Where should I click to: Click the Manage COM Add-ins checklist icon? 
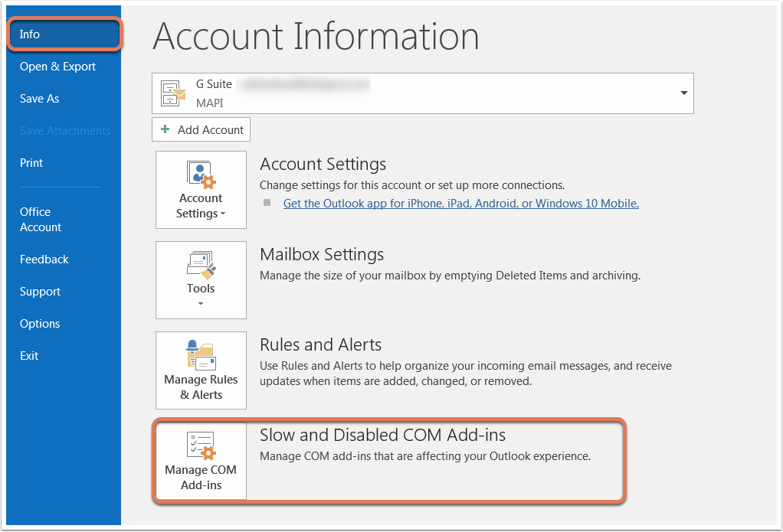point(201,446)
